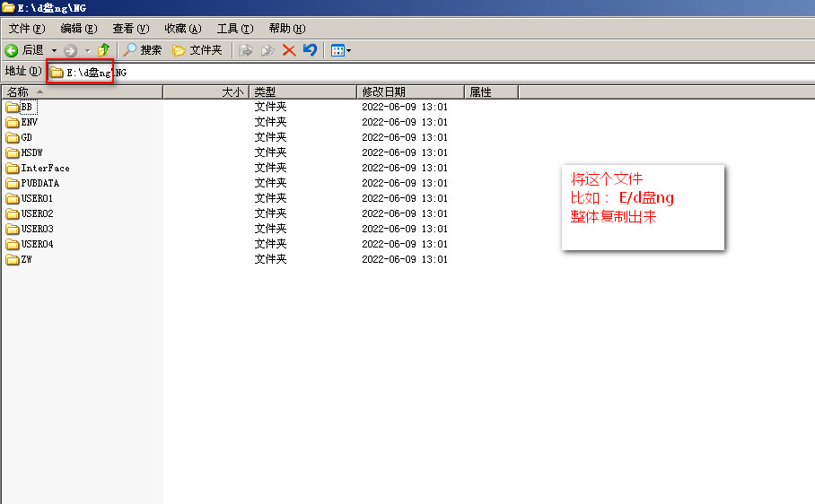Select the ZW folder icon

coord(13,260)
